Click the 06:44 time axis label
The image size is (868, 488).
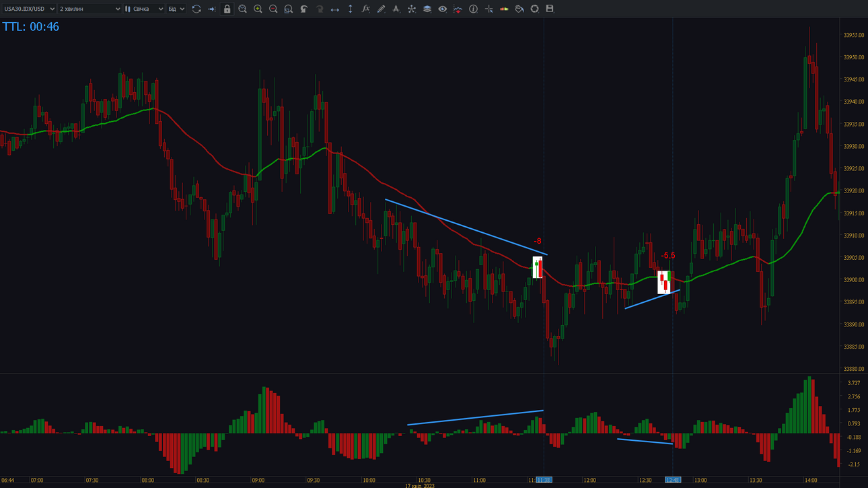(x=8, y=480)
